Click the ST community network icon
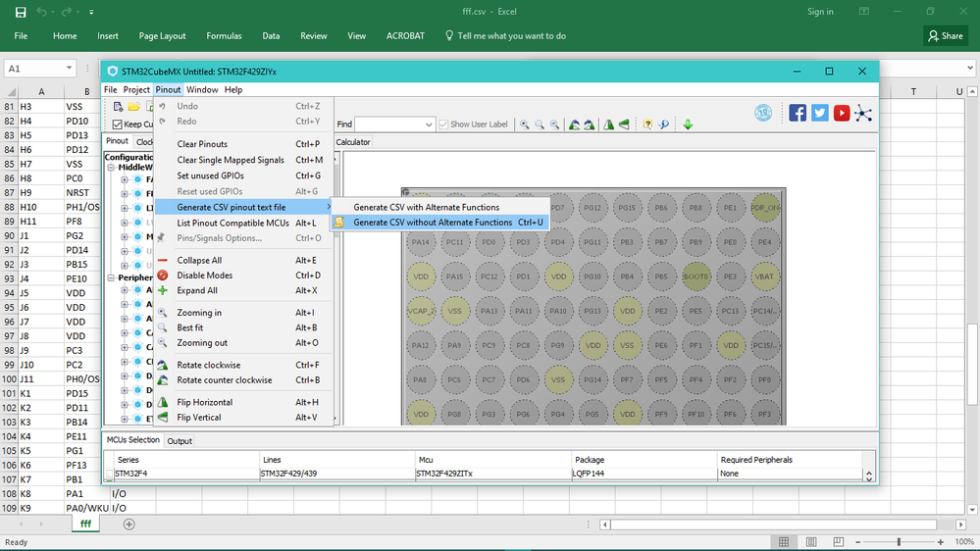 tap(863, 113)
